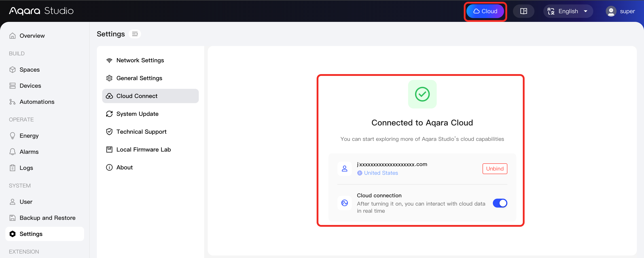Click the Aqara Studio logo
Image resolution: width=644 pixels, height=258 pixels.
click(x=41, y=11)
